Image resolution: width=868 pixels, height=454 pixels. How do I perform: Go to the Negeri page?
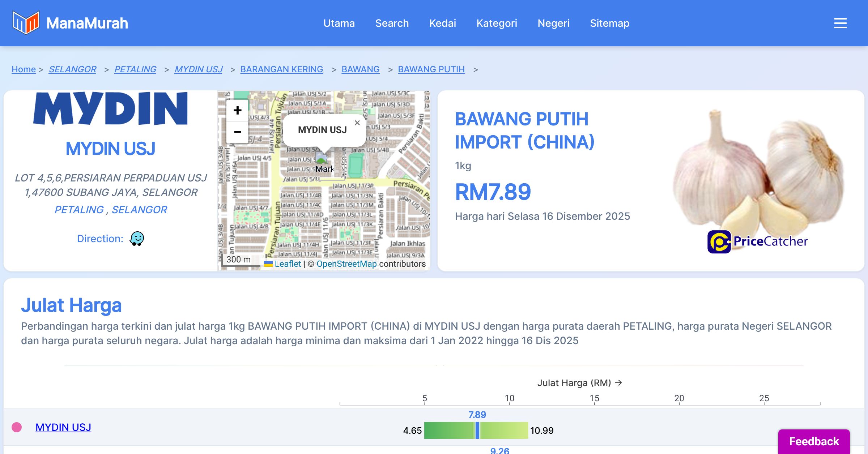point(553,23)
